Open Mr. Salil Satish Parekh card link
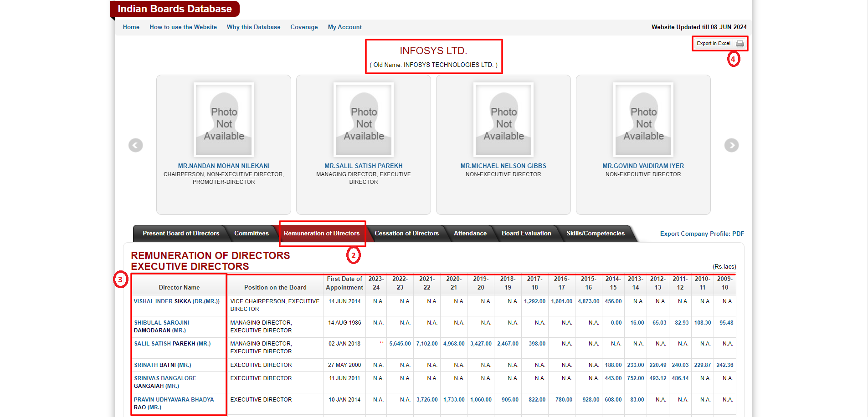This screenshot has width=868, height=417. [364, 166]
